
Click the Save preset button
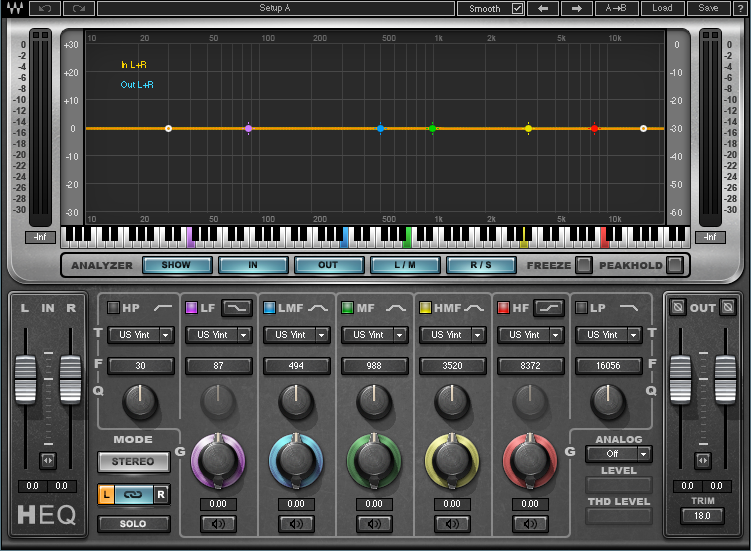pos(708,8)
